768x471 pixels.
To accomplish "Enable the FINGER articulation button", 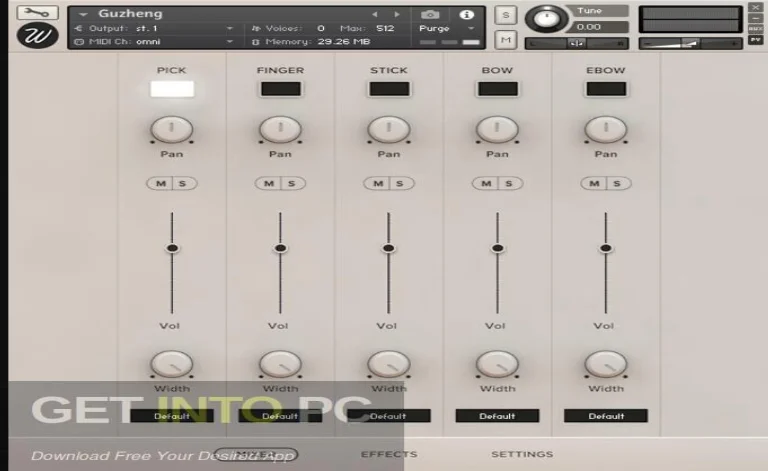I will (x=281, y=89).
